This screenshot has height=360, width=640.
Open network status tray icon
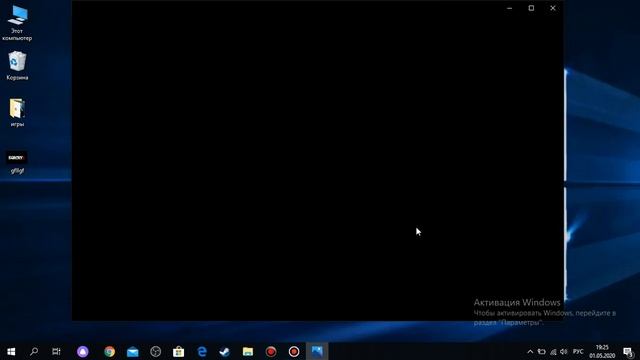[x=553, y=351]
